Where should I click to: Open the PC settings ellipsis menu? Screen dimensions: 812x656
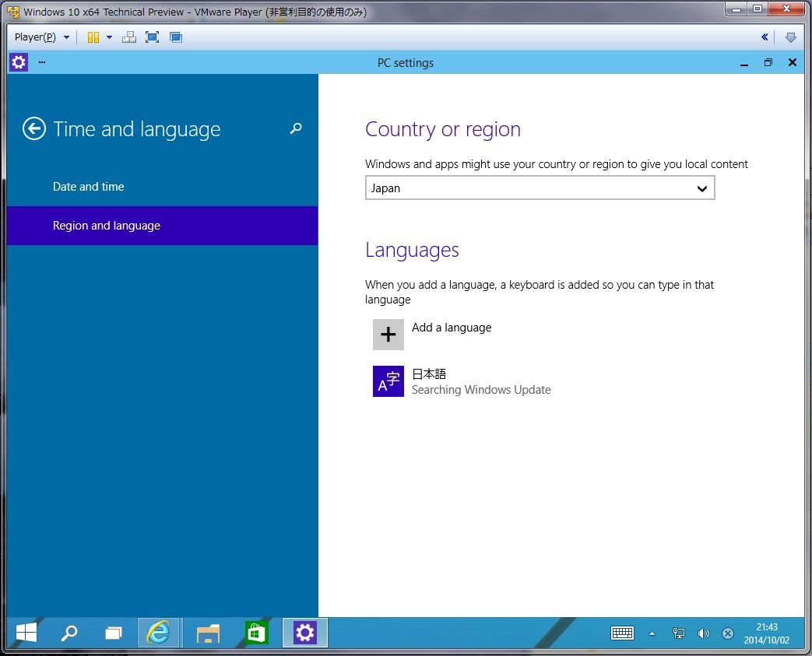pyautogui.click(x=42, y=62)
